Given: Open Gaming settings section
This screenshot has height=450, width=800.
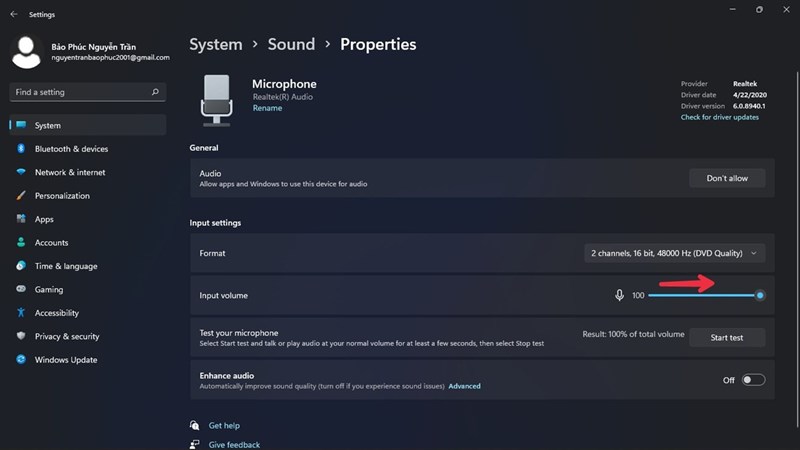Looking at the screenshot, I should pyautogui.click(x=48, y=289).
